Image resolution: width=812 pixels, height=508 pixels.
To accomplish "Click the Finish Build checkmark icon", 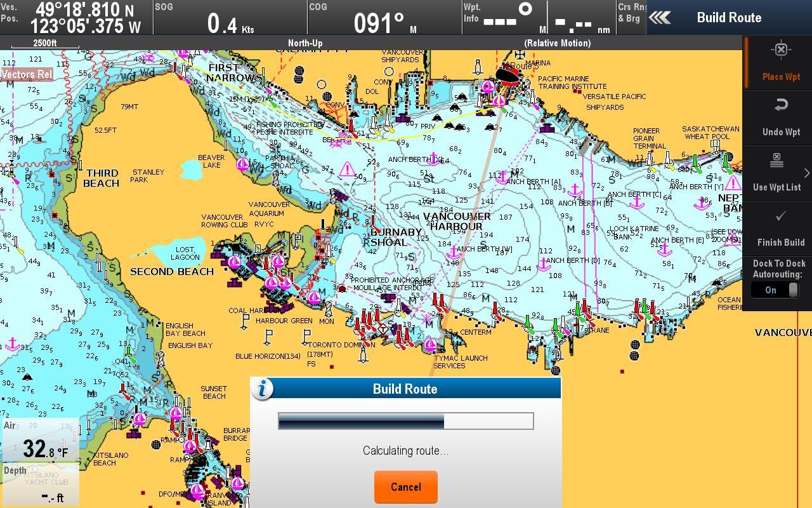I will (781, 216).
